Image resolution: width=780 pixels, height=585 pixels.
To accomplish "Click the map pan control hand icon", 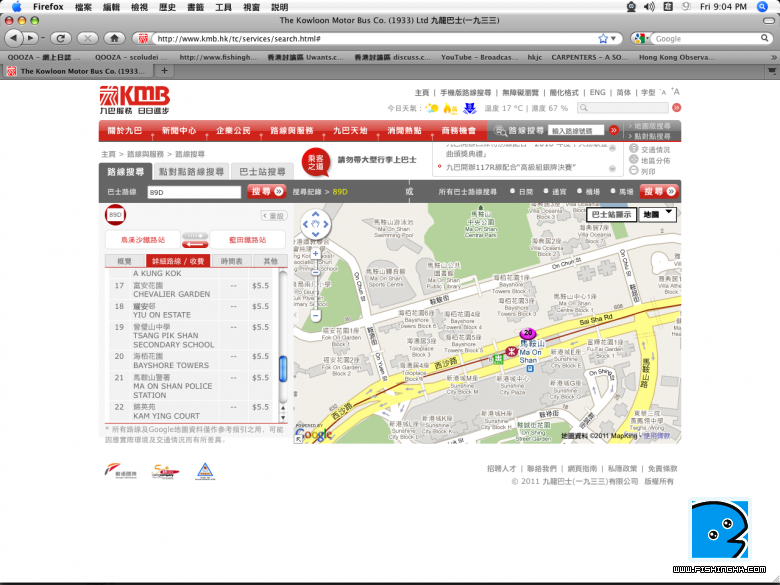I will click(x=316, y=224).
